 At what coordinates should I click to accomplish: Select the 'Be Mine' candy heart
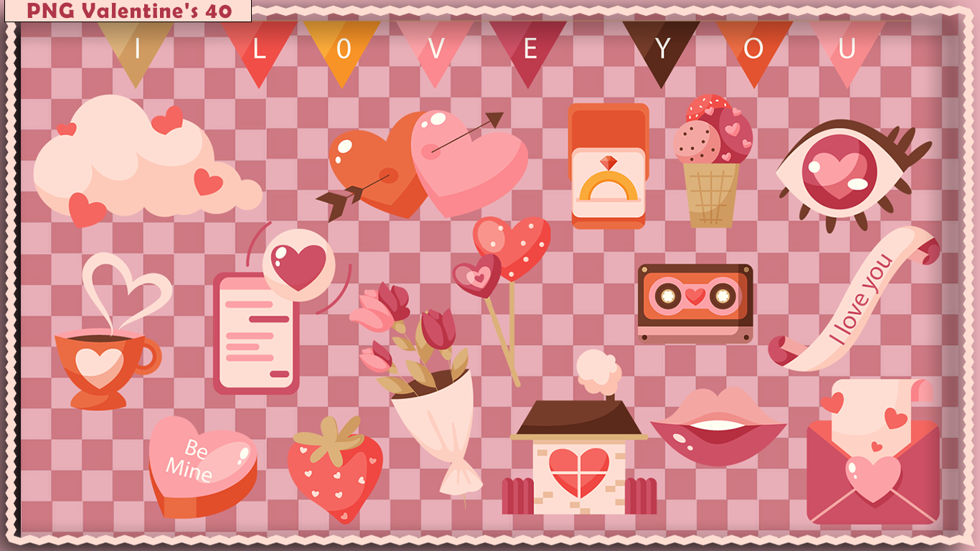[x=203, y=467]
